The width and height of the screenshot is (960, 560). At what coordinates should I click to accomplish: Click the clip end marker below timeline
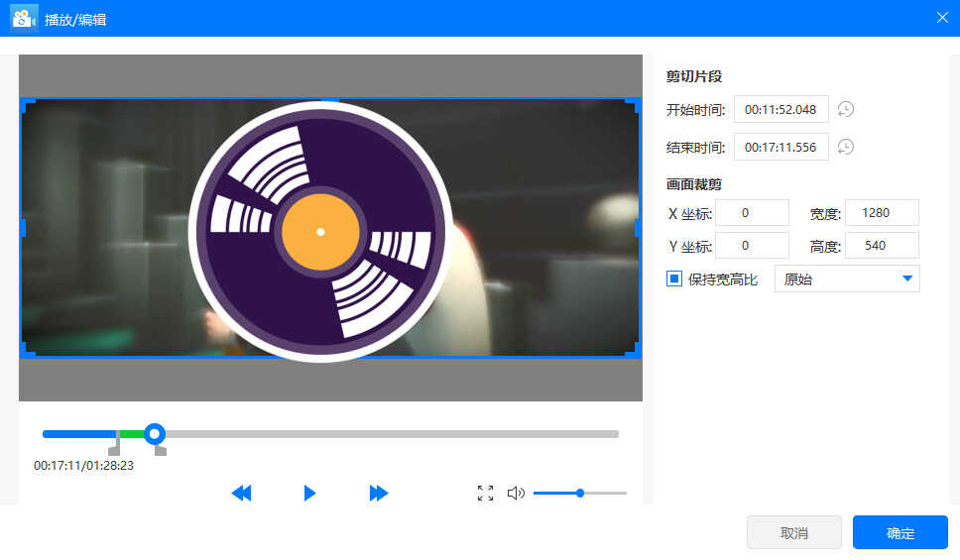[160, 450]
